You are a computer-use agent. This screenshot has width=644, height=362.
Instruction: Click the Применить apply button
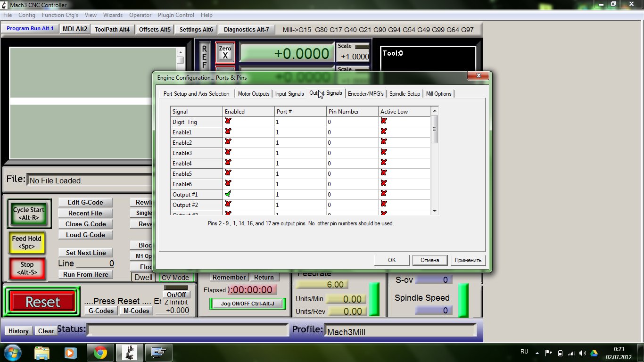pos(468,260)
